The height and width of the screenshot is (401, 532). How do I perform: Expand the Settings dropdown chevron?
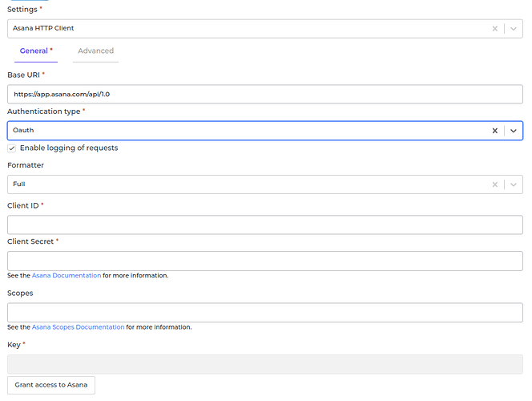click(x=514, y=29)
